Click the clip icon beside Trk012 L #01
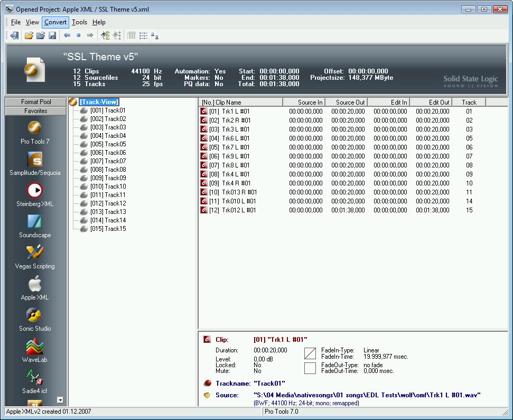 point(204,210)
